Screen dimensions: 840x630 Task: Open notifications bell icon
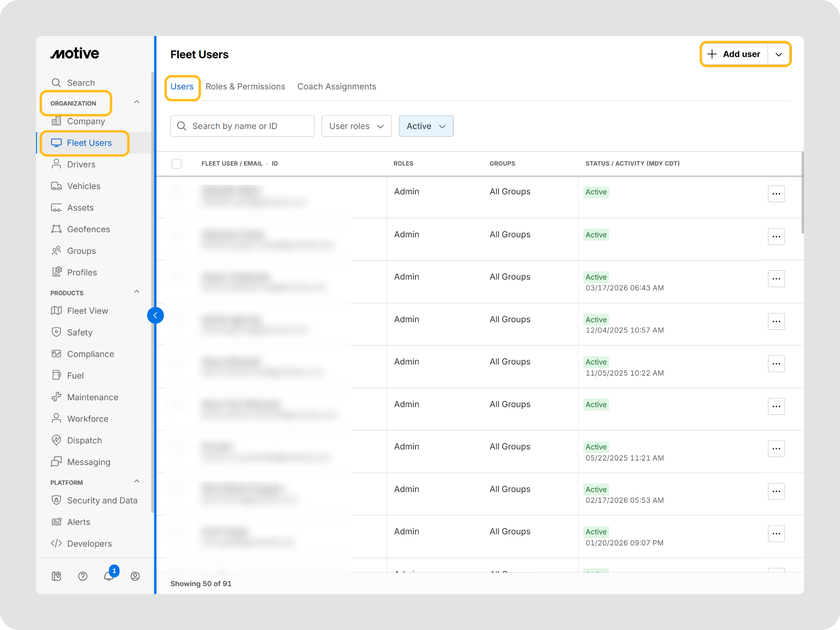pos(108,576)
